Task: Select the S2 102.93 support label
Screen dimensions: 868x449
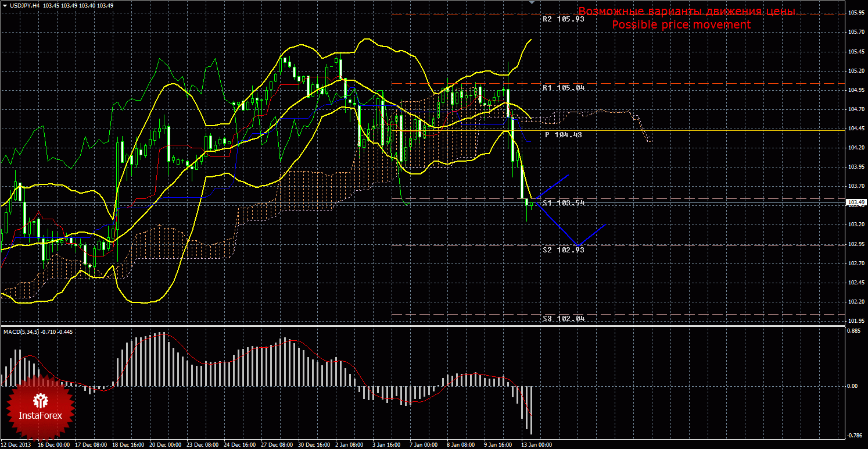Action: [563, 250]
